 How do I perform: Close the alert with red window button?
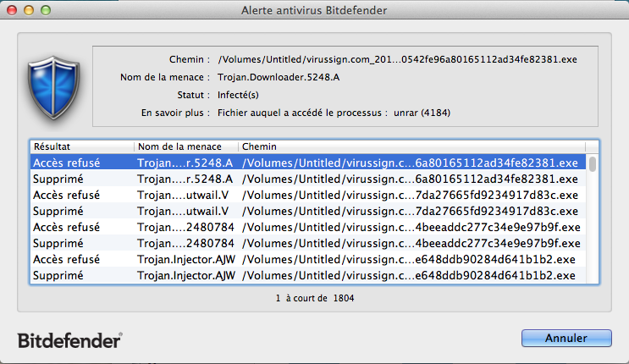tap(12, 10)
